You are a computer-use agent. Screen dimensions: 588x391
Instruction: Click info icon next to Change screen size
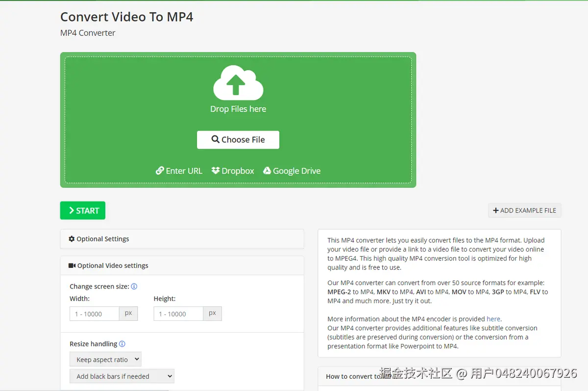pyautogui.click(x=134, y=287)
